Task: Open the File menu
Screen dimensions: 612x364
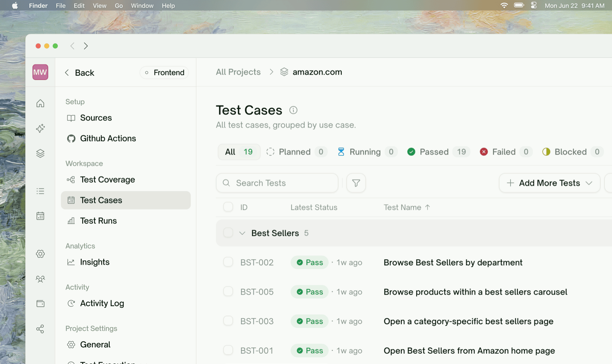Action: pos(60,5)
